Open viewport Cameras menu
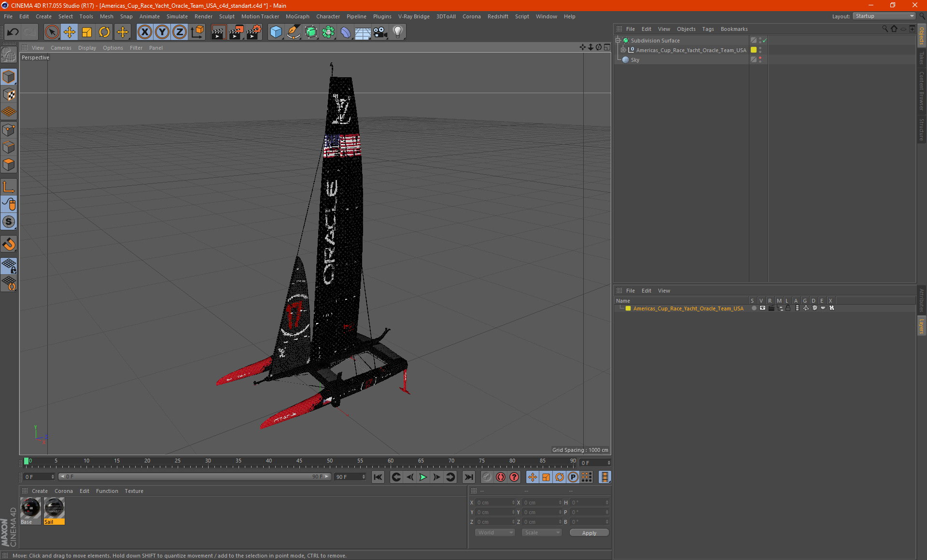927x560 pixels. coord(61,48)
